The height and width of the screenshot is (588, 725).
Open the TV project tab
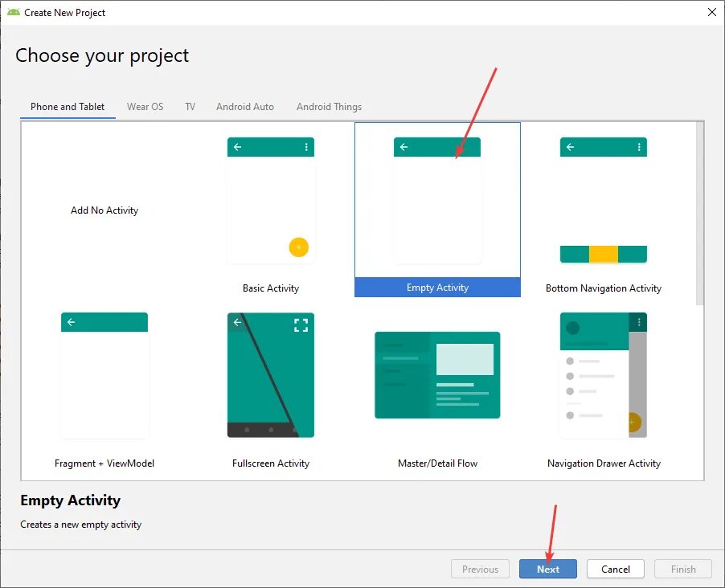point(190,106)
